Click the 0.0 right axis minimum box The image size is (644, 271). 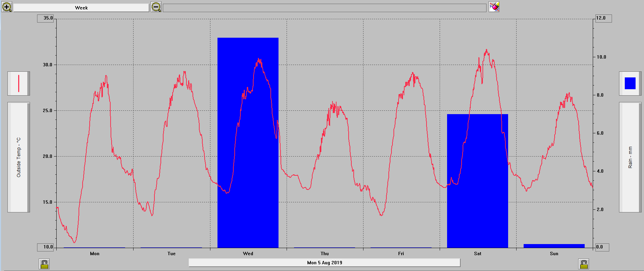[x=602, y=247]
